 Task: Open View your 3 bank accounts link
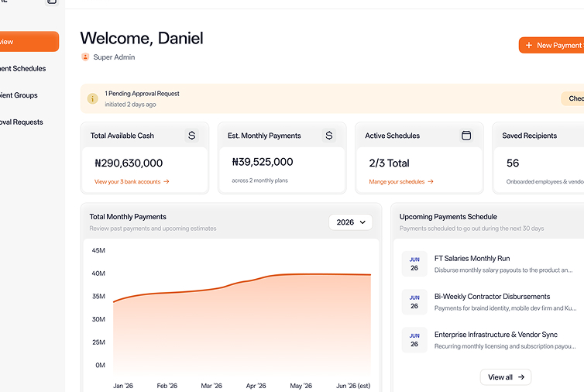(x=132, y=181)
